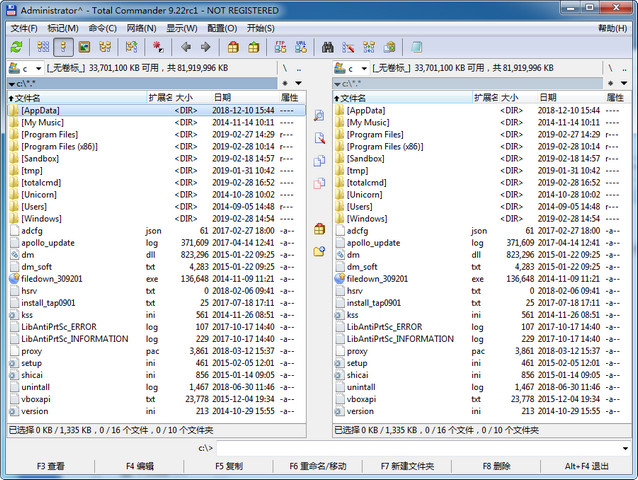The height and width of the screenshot is (480, 638).
Task: Click the magnifier view icon in middle bar
Action: point(319,116)
